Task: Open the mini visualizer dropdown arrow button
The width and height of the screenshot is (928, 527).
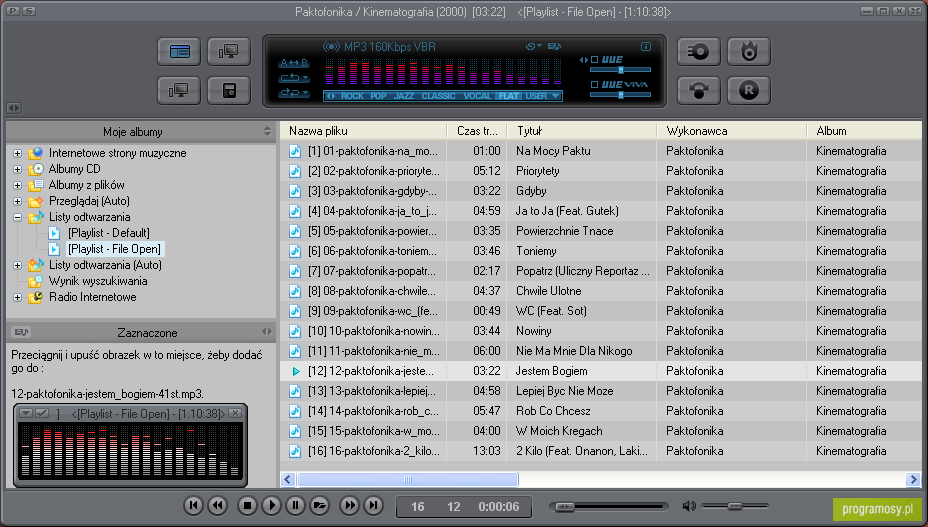Action: [x=25, y=413]
